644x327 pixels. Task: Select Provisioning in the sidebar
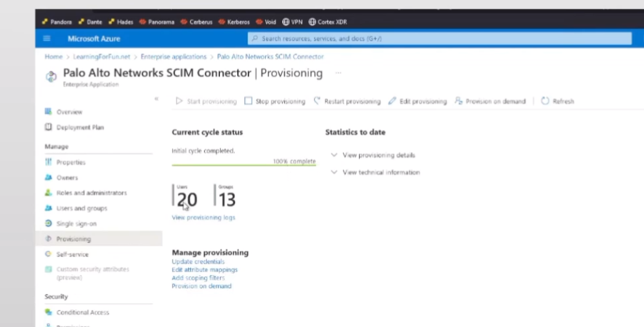[73, 239]
